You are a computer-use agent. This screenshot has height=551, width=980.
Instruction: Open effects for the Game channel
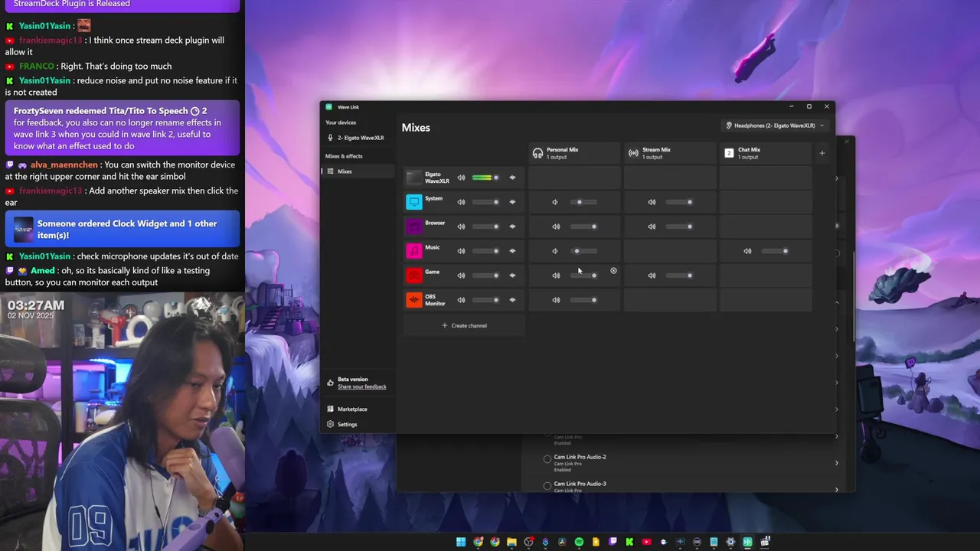coord(512,275)
